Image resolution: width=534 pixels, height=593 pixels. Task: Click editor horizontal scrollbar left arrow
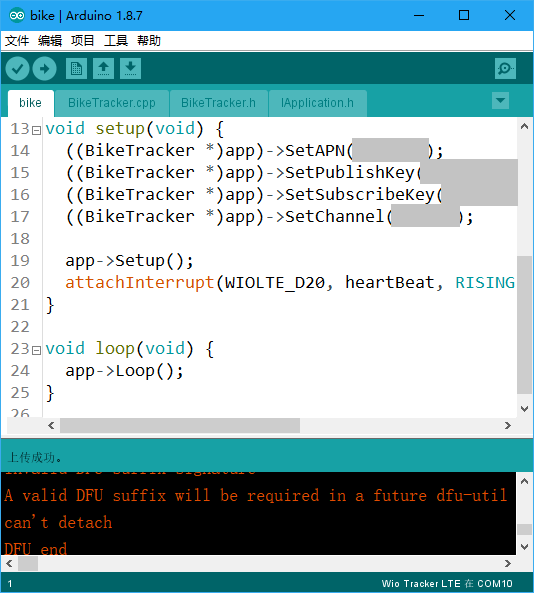[x=51, y=425]
